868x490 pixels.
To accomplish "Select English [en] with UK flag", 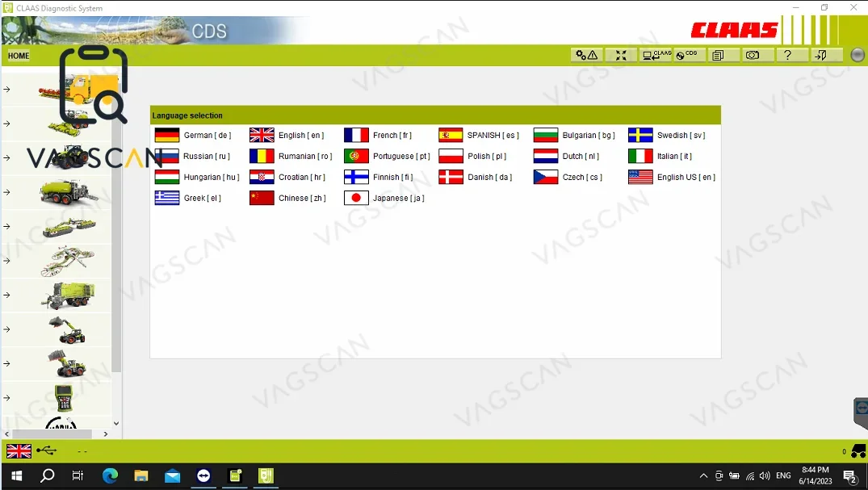I will 287,135.
